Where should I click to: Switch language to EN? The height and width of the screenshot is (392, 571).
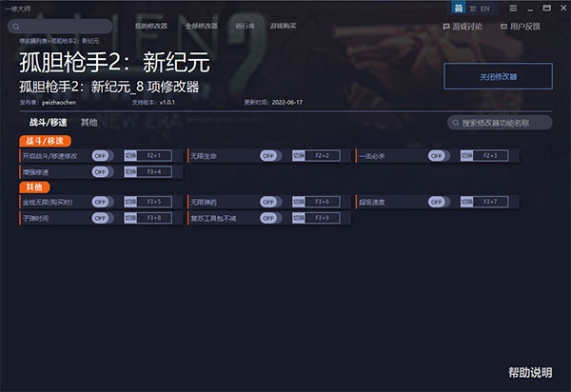484,8
